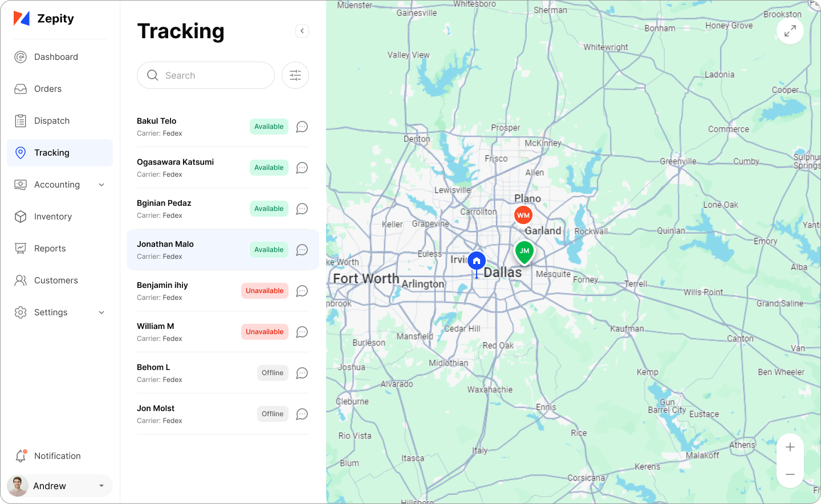Click the Notification bell
Screen dimensions: 821x504
click(21, 456)
